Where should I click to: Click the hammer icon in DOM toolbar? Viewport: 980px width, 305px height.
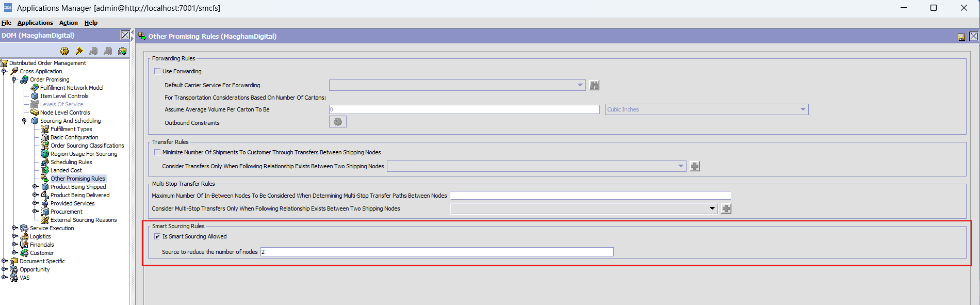79,51
